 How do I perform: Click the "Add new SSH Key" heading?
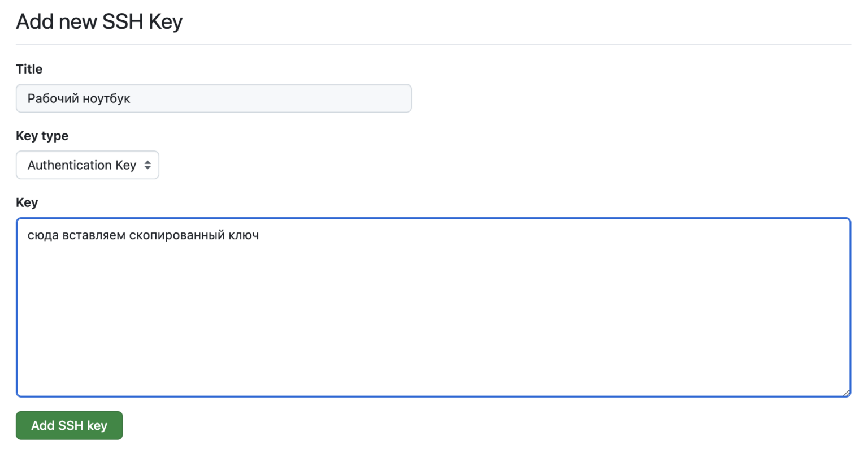click(x=99, y=21)
